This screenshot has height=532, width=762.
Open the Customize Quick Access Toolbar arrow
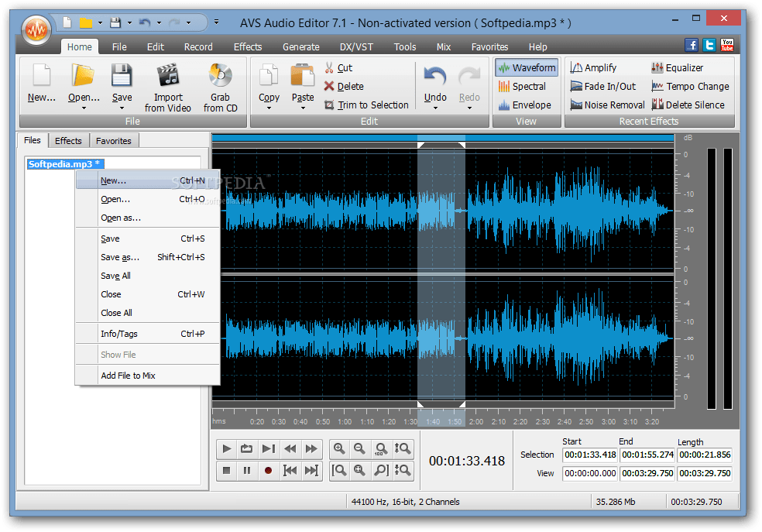[216, 22]
